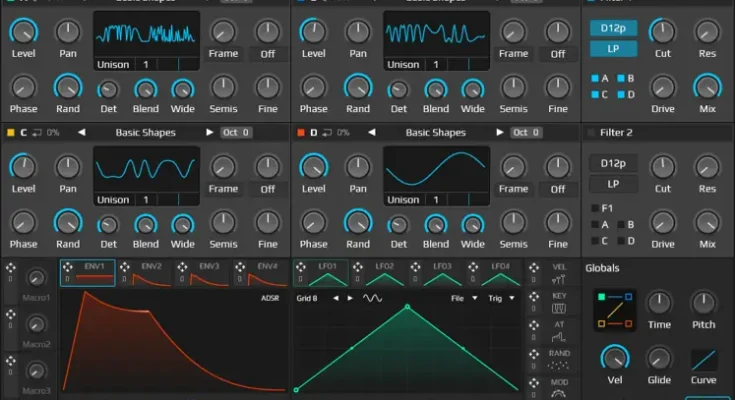Switch to the ENV2 tab

[x=144, y=273]
